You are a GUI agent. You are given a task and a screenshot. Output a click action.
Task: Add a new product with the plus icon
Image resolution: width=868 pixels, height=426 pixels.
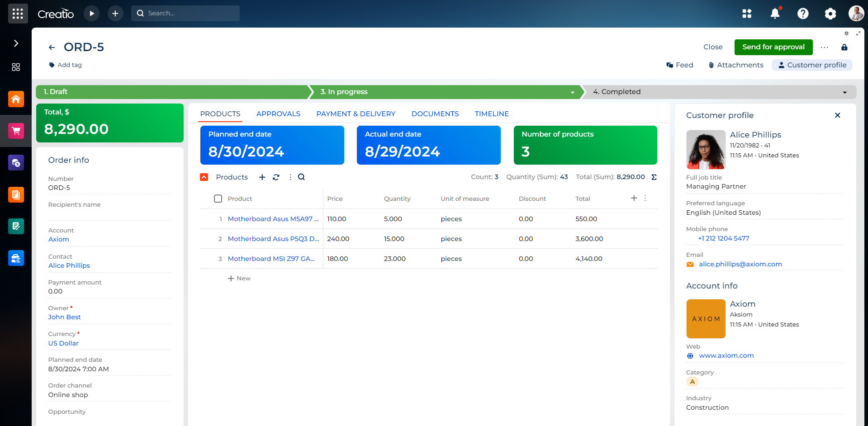coord(262,177)
